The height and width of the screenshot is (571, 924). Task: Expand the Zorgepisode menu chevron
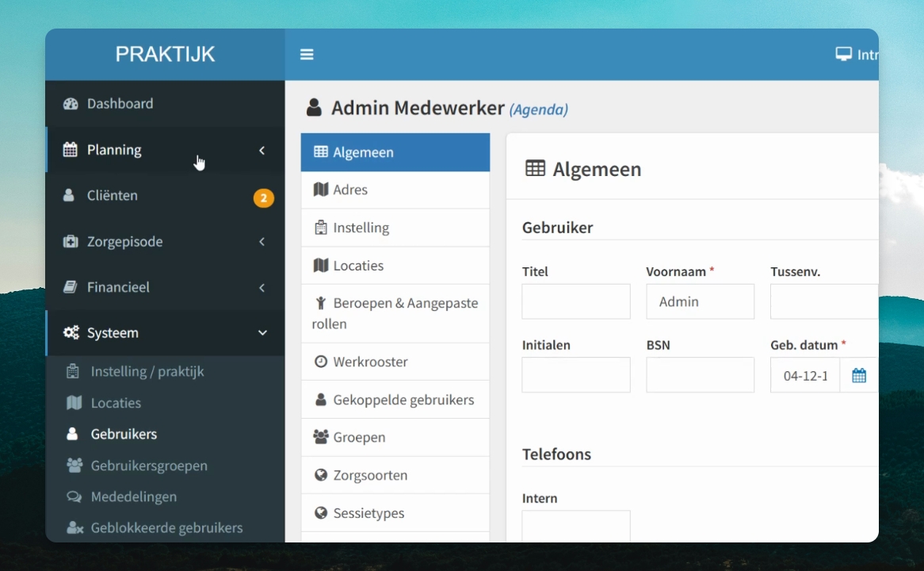262,242
